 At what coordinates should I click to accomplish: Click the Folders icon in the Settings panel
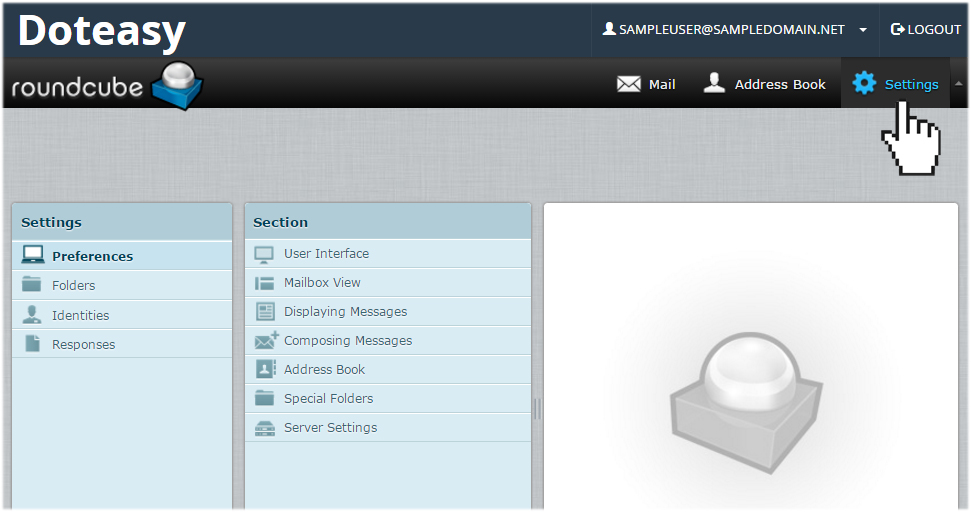pyautogui.click(x=32, y=284)
